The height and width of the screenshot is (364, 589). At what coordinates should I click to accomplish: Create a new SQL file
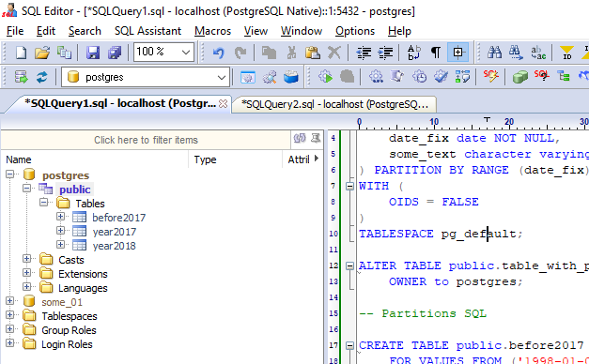tap(21, 53)
